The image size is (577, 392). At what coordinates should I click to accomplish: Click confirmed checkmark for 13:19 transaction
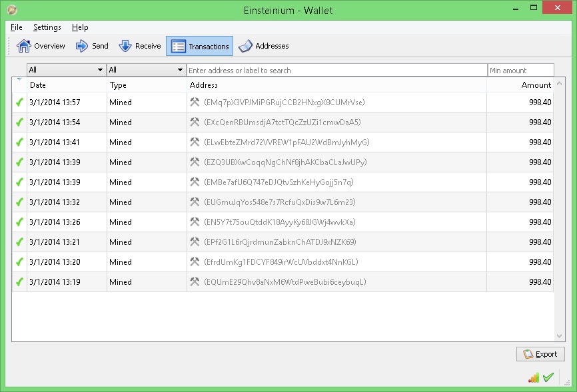tap(19, 282)
